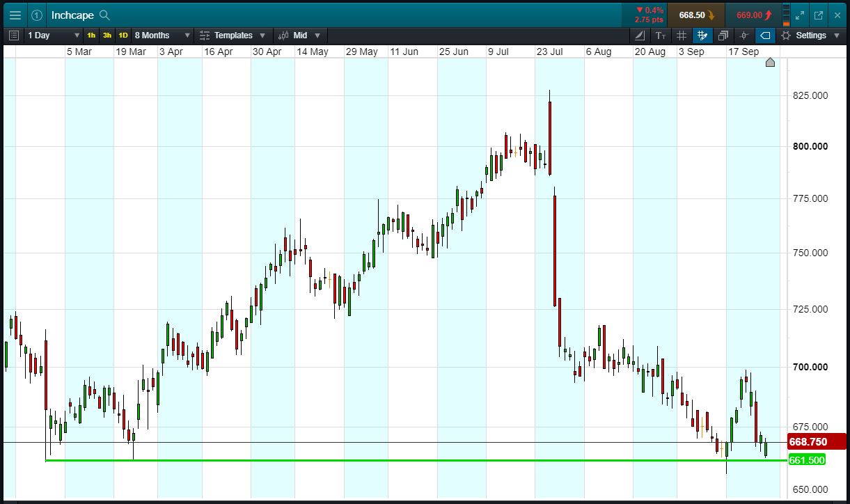Screen dimensions: 850x504
Task: Click the 5 Mar date label
Action: tap(79, 52)
